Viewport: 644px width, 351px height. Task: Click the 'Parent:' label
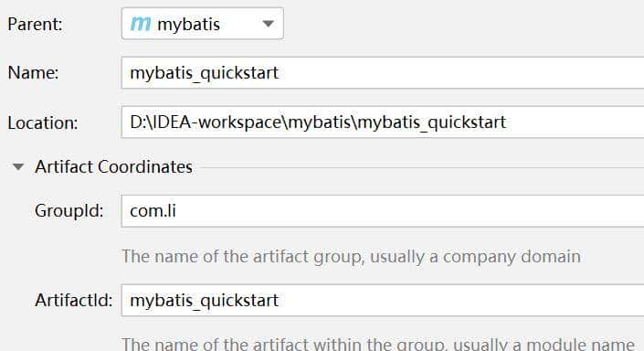(x=35, y=25)
